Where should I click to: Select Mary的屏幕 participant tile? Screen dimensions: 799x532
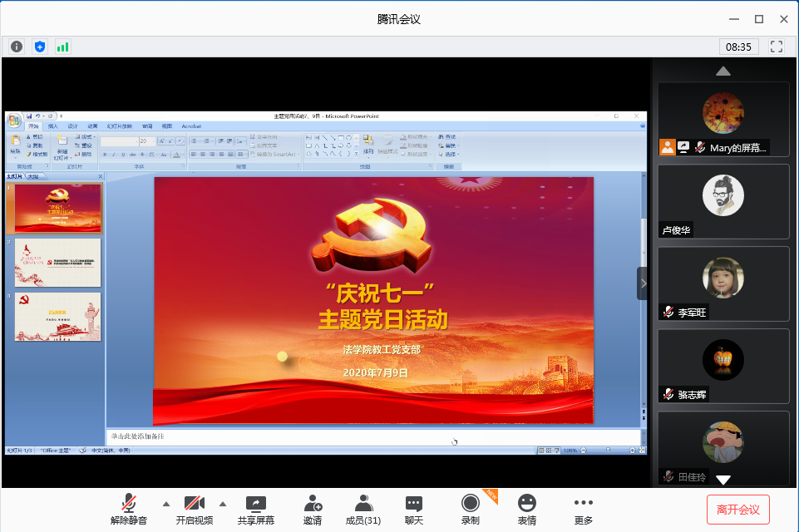pyautogui.click(x=723, y=119)
